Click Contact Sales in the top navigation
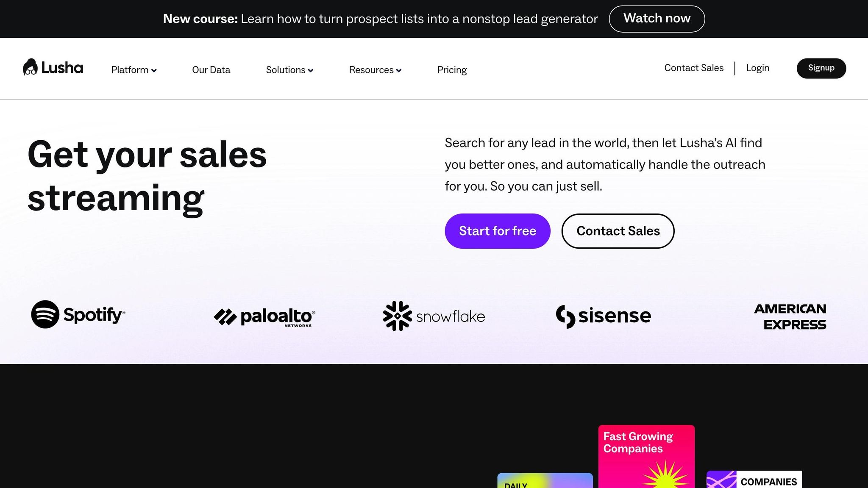Image resolution: width=868 pixels, height=488 pixels. 694,68
